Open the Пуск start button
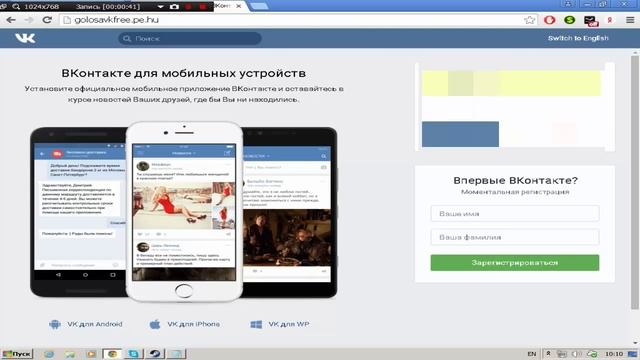This screenshot has width=640, height=360. tap(17, 354)
